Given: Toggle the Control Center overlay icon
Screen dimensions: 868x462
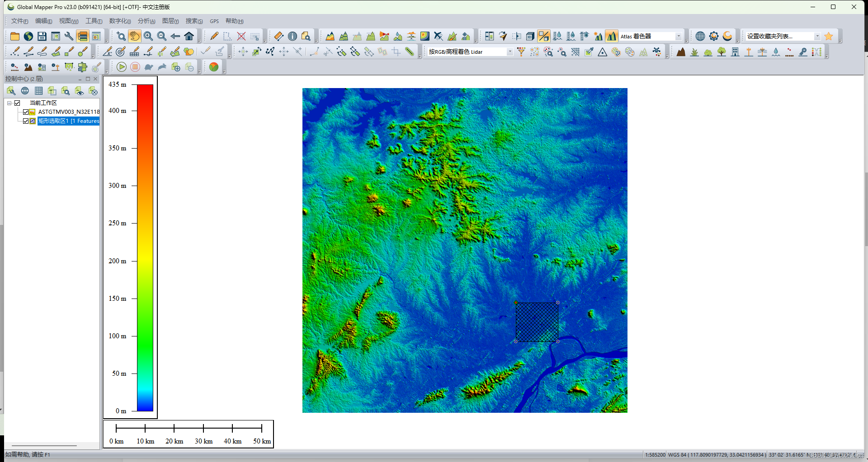Looking at the screenshot, I should coord(83,36).
